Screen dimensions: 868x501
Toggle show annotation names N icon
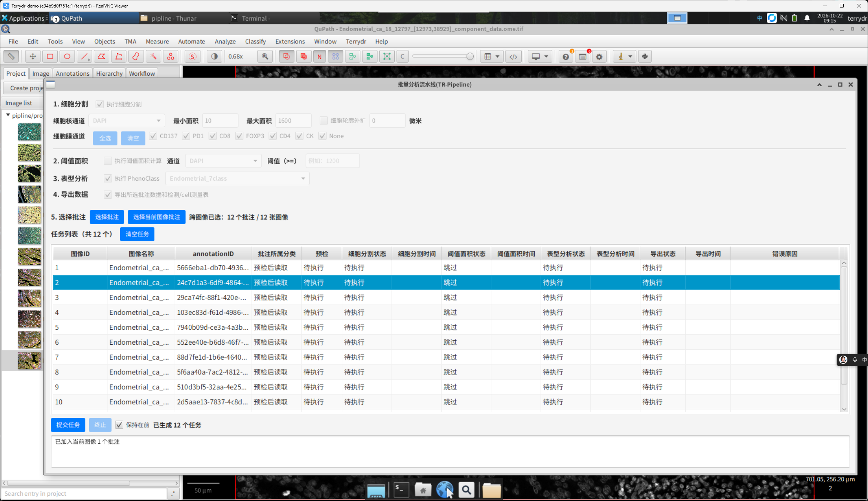pos(319,56)
